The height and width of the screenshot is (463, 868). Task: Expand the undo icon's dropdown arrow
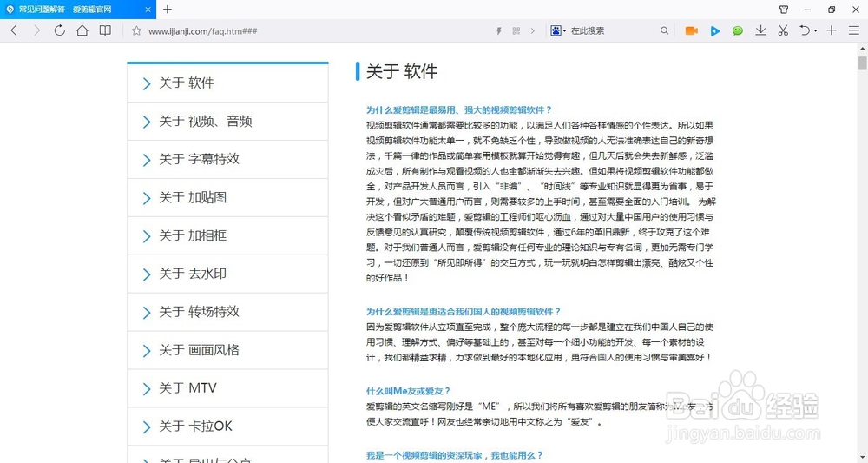point(815,31)
